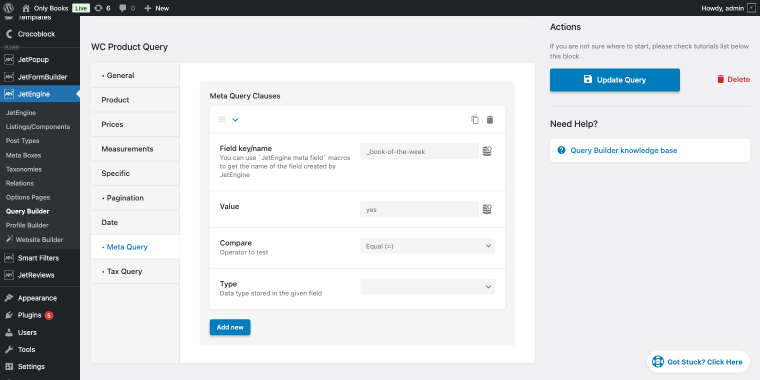Open Taxonomies submenu item
The width and height of the screenshot is (760, 380).
[24, 169]
